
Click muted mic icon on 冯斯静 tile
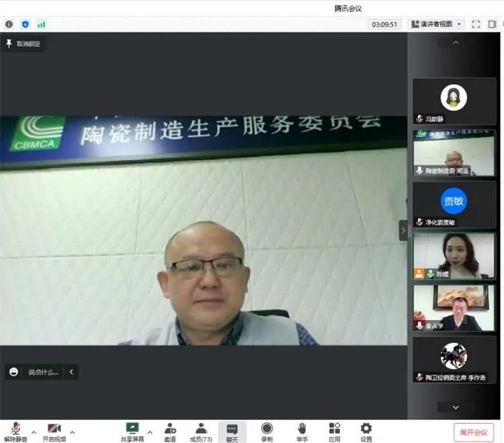click(419, 118)
